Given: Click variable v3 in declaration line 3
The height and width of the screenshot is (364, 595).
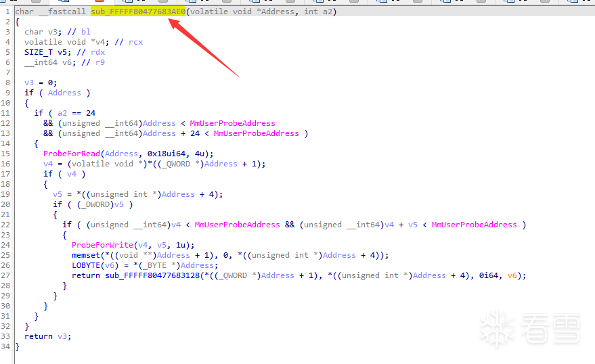Looking at the screenshot, I should pos(53,32).
